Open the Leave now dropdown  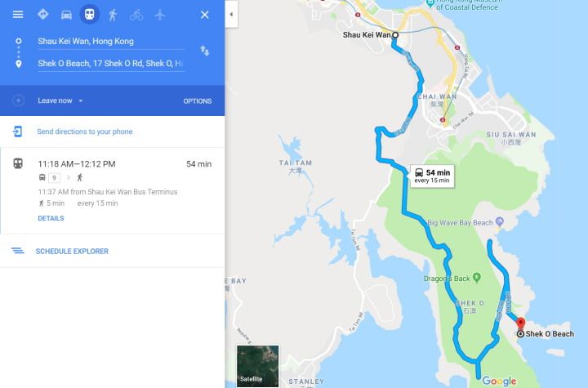60,100
